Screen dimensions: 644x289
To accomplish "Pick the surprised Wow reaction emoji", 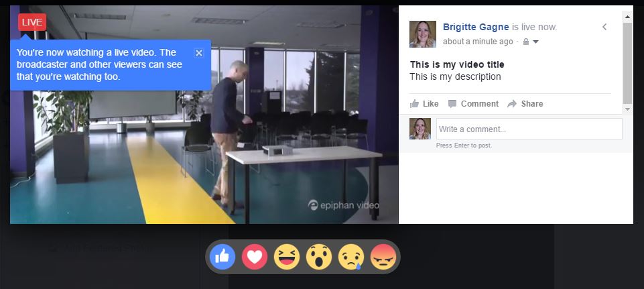I will (319, 257).
